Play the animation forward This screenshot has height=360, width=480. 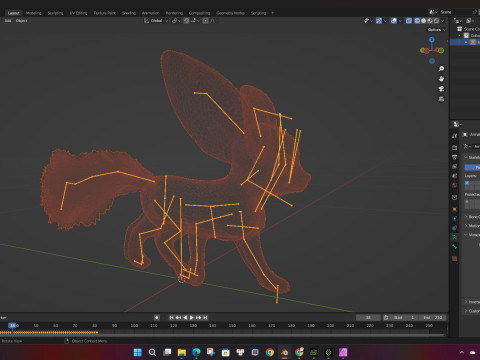point(192,317)
